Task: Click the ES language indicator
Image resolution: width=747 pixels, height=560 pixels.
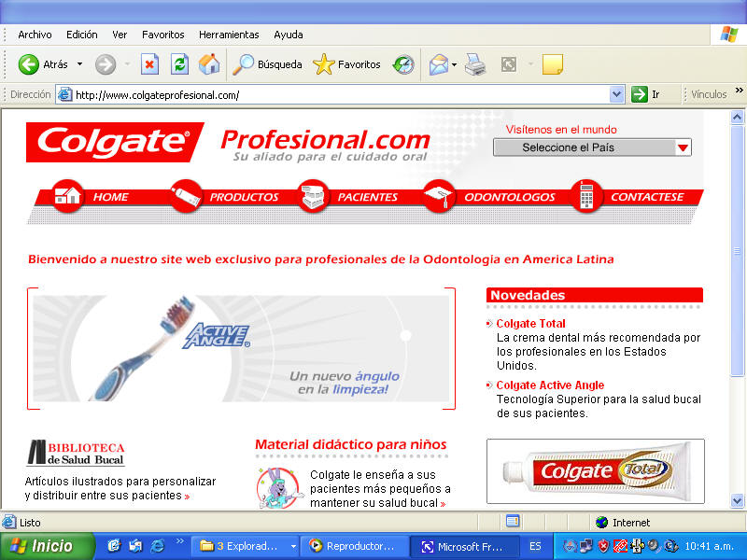Action: click(x=535, y=546)
